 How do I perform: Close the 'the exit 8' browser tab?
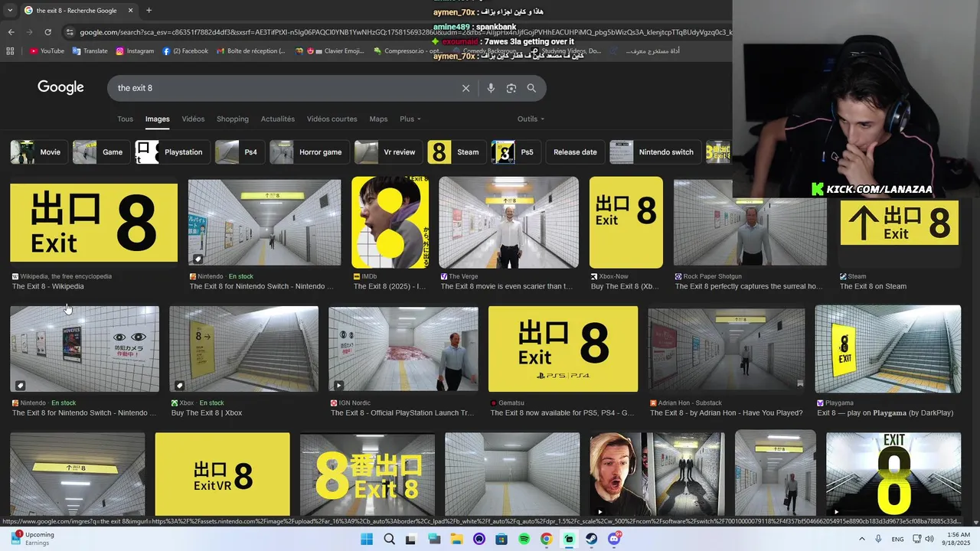coord(130,11)
